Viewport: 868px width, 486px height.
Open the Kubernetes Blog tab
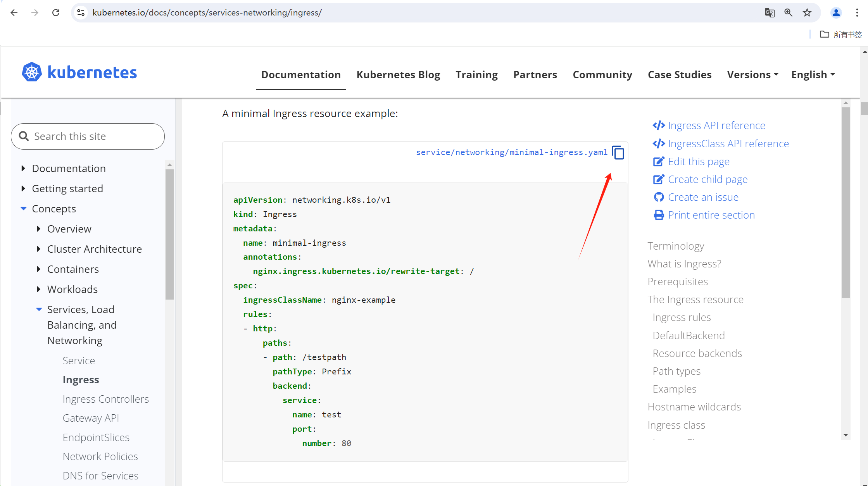[x=398, y=74]
